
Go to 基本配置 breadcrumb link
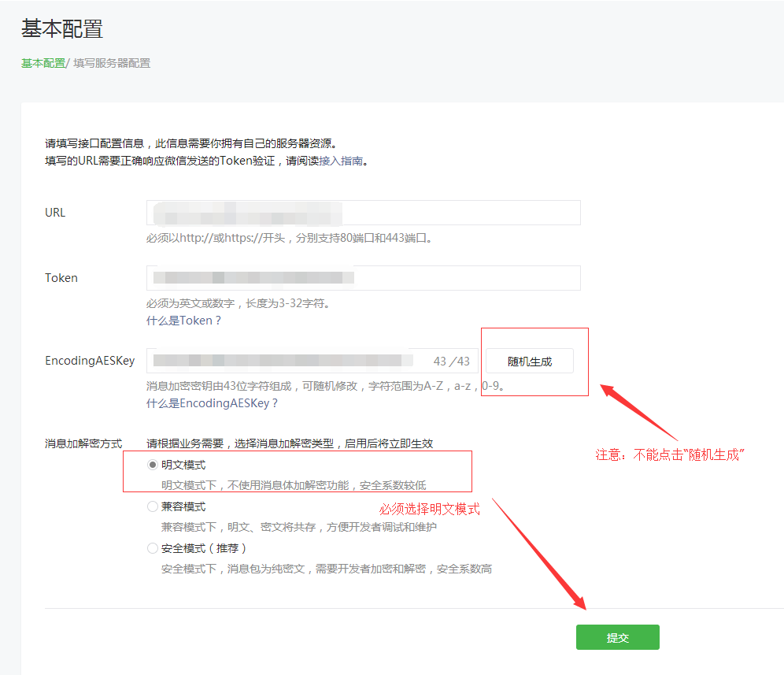43,63
